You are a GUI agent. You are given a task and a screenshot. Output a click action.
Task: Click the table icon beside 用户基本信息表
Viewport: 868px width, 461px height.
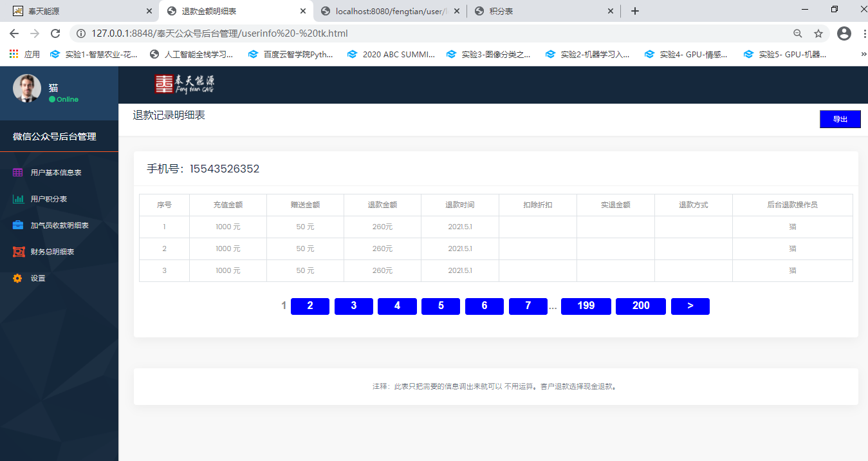tap(18, 173)
